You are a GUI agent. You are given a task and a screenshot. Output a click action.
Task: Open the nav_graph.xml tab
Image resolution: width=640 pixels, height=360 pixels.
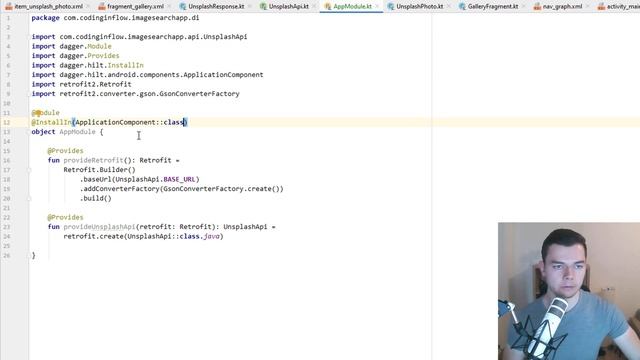pos(562,7)
